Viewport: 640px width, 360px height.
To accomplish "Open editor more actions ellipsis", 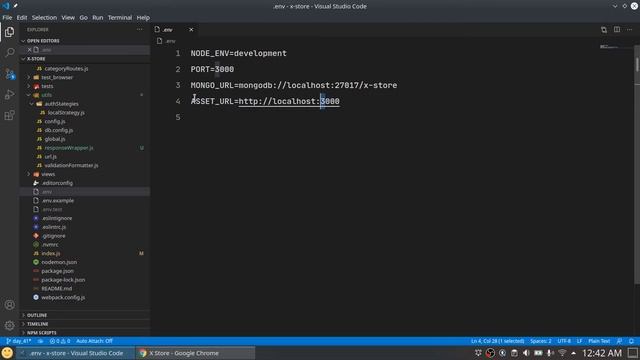I will coord(629,29).
